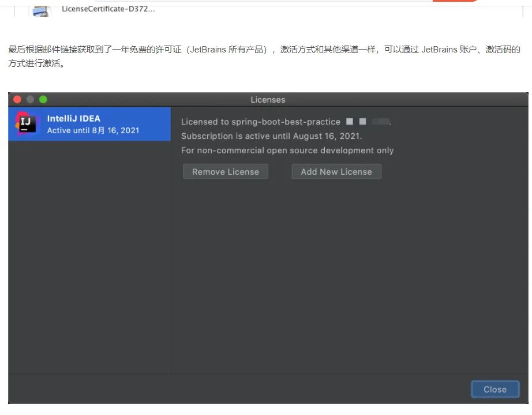Click 'Licensed to spring-boot-best-practice' text
The width and height of the screenshot is (532, 415).
coord(261,122)
